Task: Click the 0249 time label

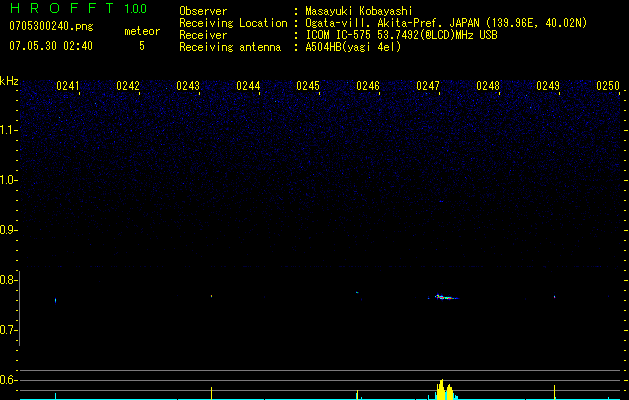Action: pyautogui.click(x=548, y=86)
